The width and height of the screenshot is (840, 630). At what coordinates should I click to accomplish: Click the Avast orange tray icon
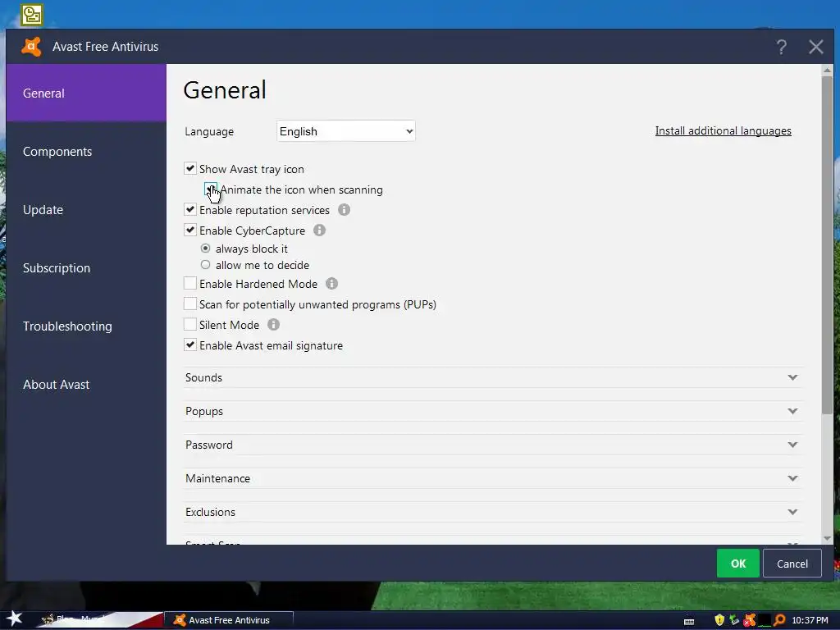(750, 620)
